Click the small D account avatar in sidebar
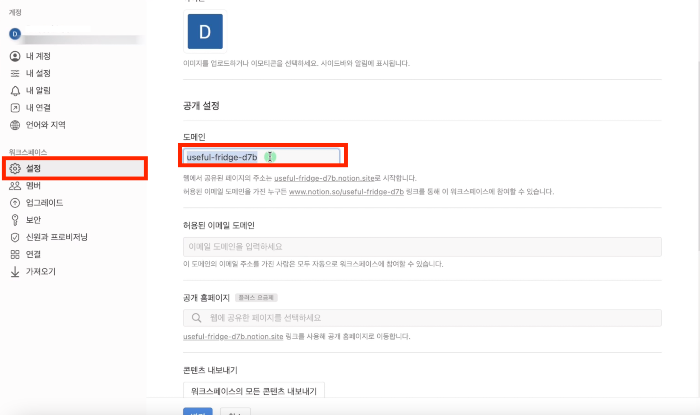This screenshot has height=415, width=700. click(15, 34)
